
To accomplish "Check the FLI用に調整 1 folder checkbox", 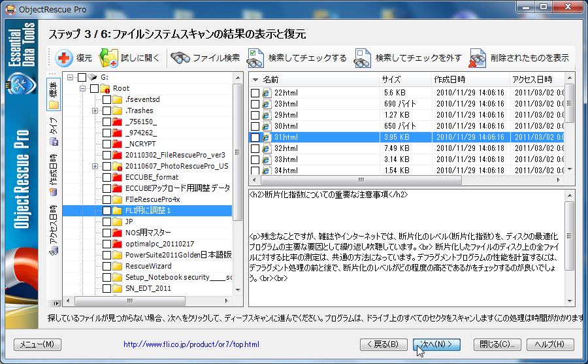I will click(106, 210).
